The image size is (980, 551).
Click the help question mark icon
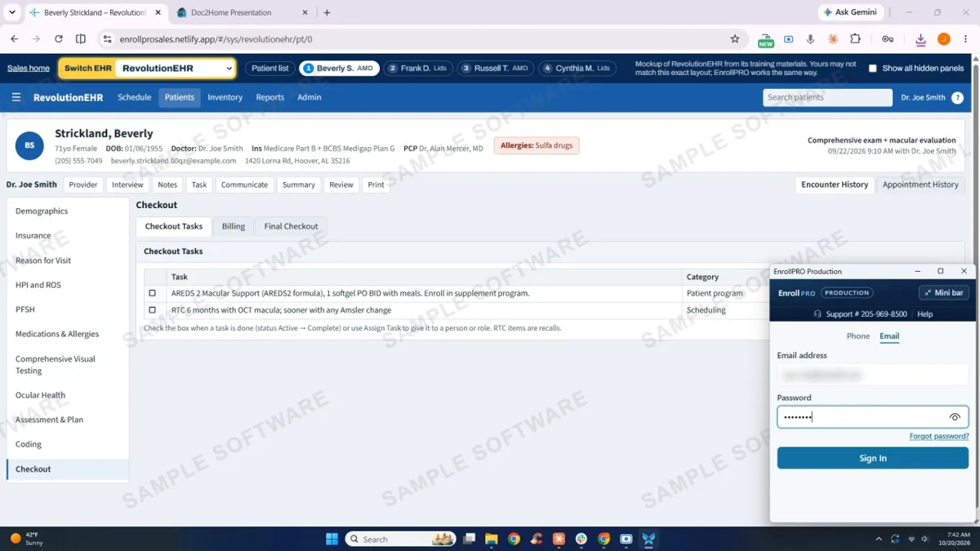(x=957, y=97)
